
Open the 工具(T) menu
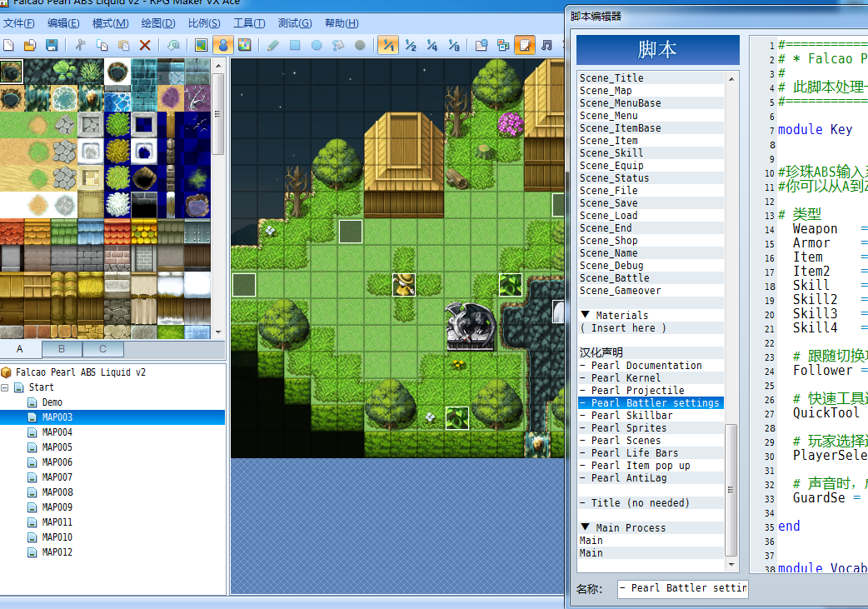pyautogui.click(x=248, y=23)
